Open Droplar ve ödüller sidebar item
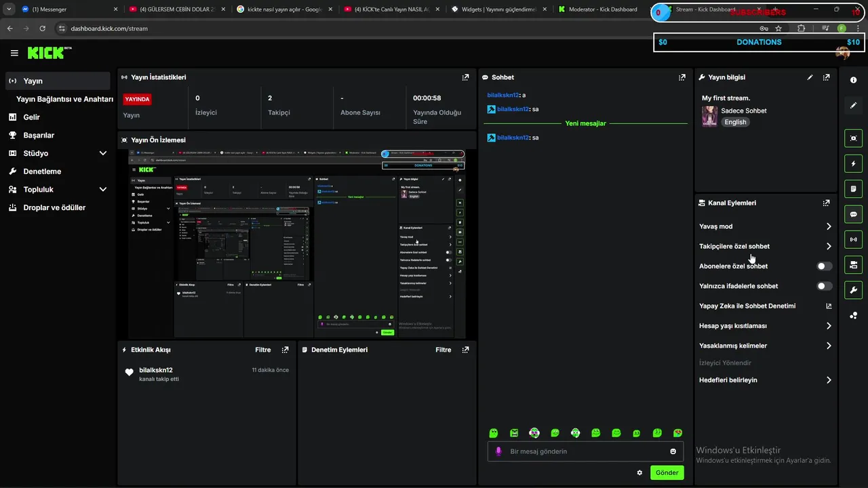Viewport: 868px width, 488px height. tap(57, 207)
